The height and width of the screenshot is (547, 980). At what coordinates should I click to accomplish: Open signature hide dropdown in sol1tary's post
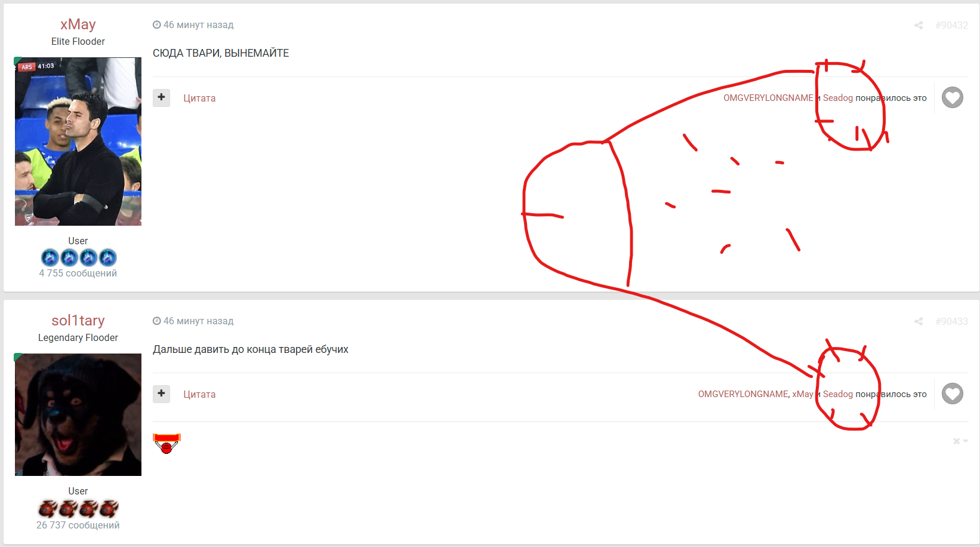point(960,441)
